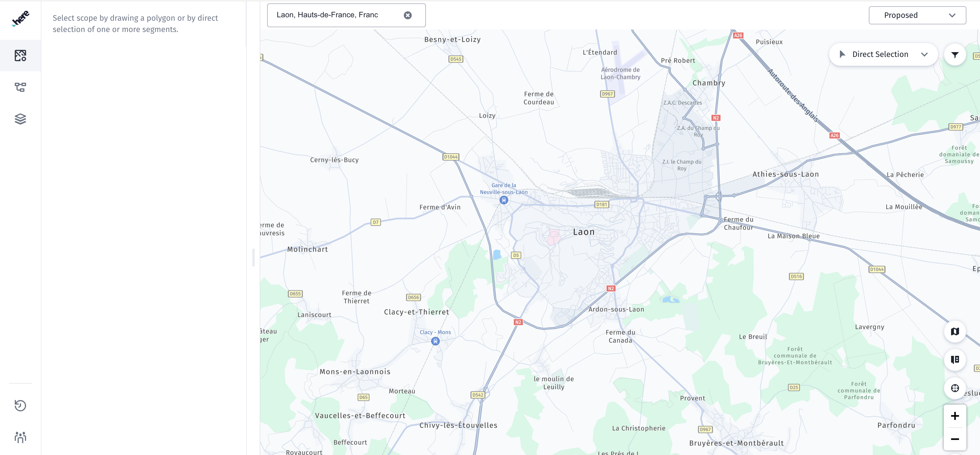Click the Mons-en-Laonnois label
This screenshot has width=980, height=455.
(x=355, y=372)
